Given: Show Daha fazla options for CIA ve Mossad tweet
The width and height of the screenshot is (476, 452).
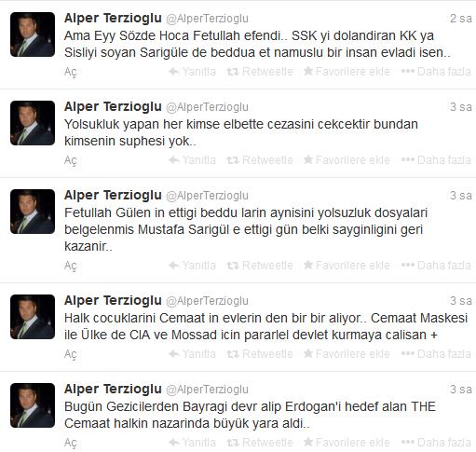Looking at the screenshot, I should click(x=436, y=354).
